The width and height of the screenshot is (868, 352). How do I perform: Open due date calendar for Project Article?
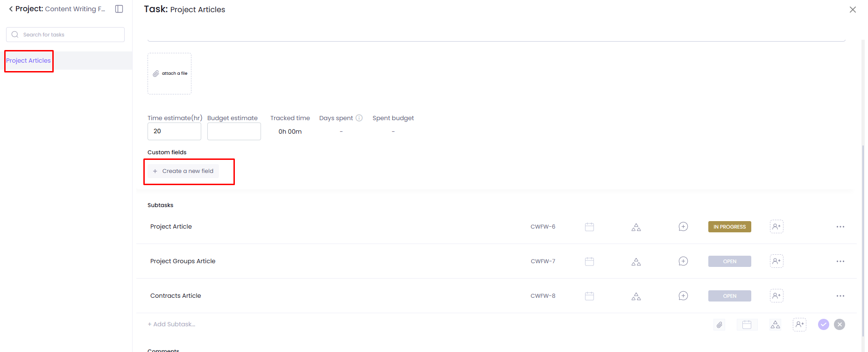(x=589, y=227)
